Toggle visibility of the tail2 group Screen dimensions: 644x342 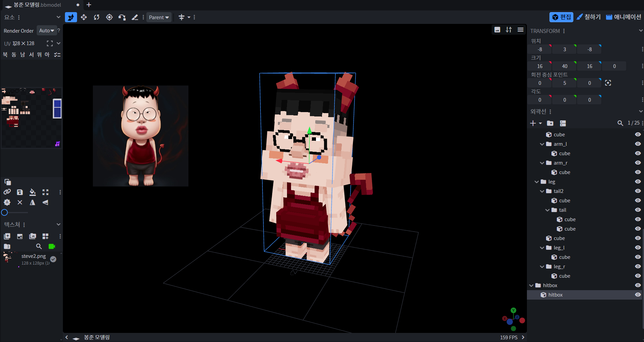click(638, 191)
